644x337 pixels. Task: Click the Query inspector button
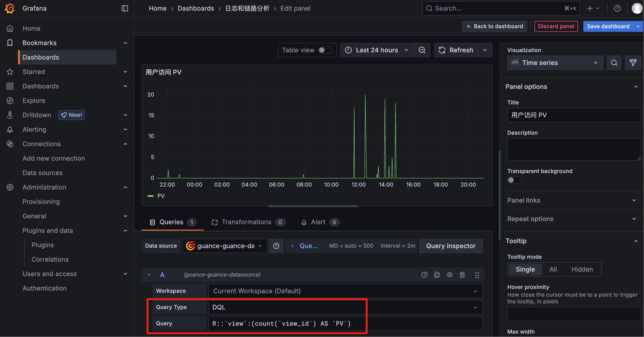click(x=451, y=246)
